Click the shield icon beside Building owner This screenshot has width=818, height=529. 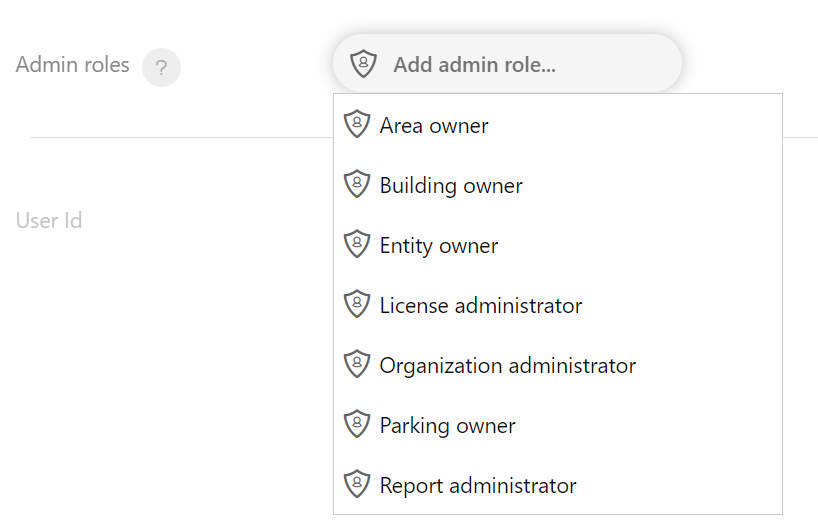357,184
